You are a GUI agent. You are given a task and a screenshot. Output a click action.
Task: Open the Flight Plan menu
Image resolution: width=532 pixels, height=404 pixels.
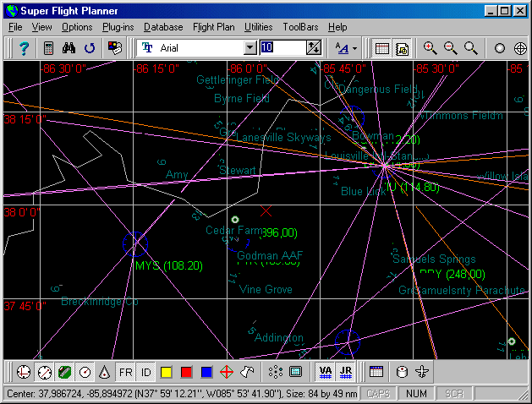(x=213, y=27)
